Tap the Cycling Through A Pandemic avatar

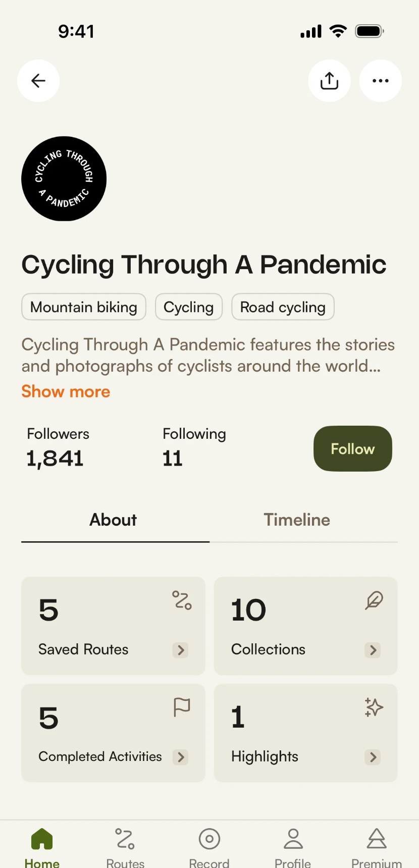(x=64, y=179)
